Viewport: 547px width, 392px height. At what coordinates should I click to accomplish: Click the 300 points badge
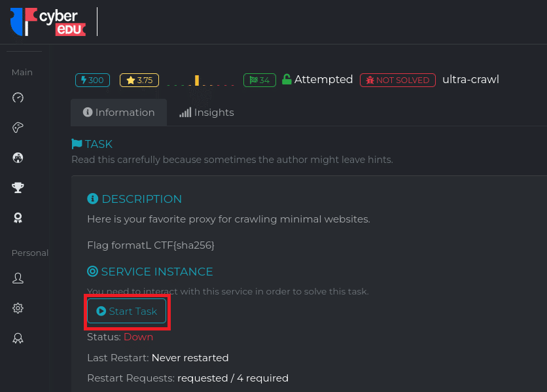point(92,80)
